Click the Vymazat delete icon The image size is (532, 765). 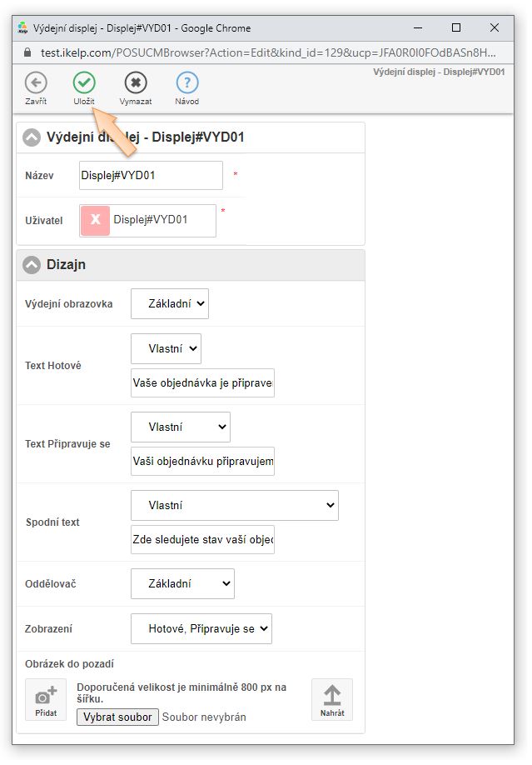click(x=136, y=82)
